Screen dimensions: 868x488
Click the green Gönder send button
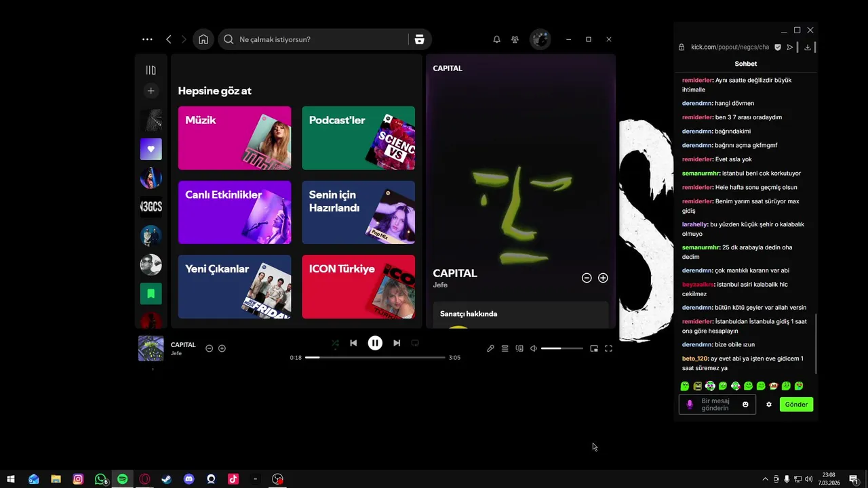coord(796,405)
